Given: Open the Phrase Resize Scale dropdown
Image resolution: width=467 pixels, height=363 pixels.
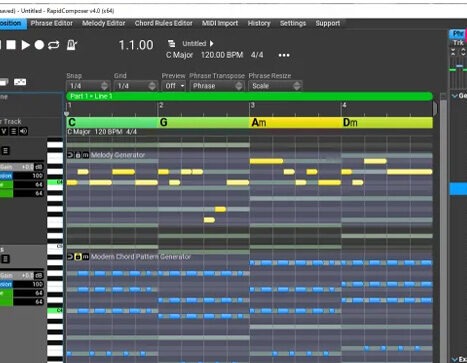Looking at the screenshot, I should [x=275, y=86].
